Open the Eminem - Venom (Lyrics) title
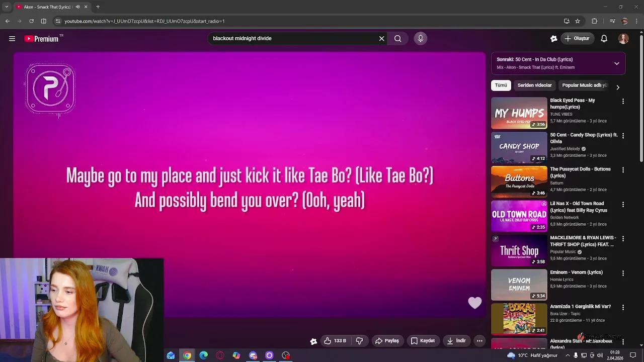The image size is (644, 362). tap(576, 273)
